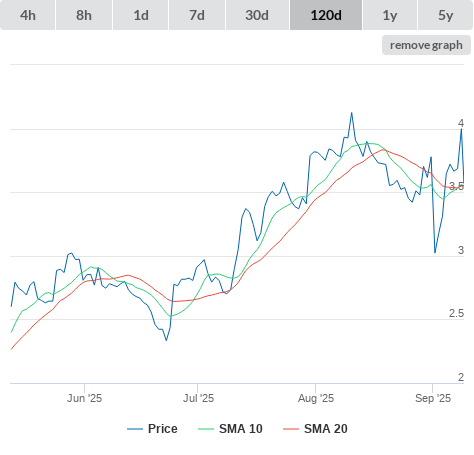Switch chart to 30d view
The image size is (474, 455).
(257, 15)
